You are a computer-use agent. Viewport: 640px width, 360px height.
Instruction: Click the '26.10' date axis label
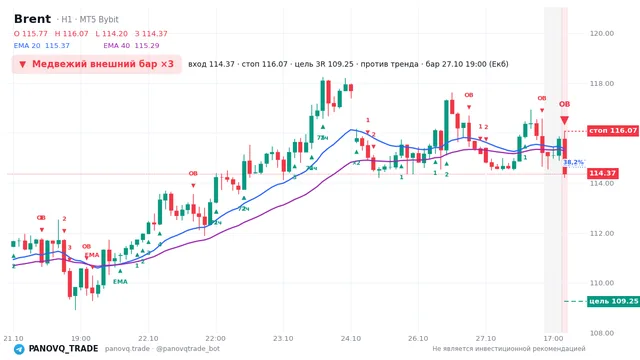pyautogui.click(x=418, y=338)
